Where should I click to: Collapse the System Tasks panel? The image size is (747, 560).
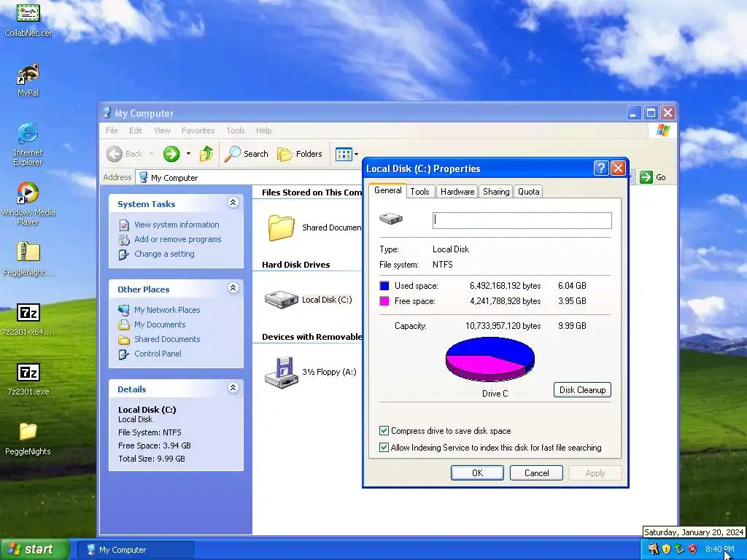coord(233,203)
